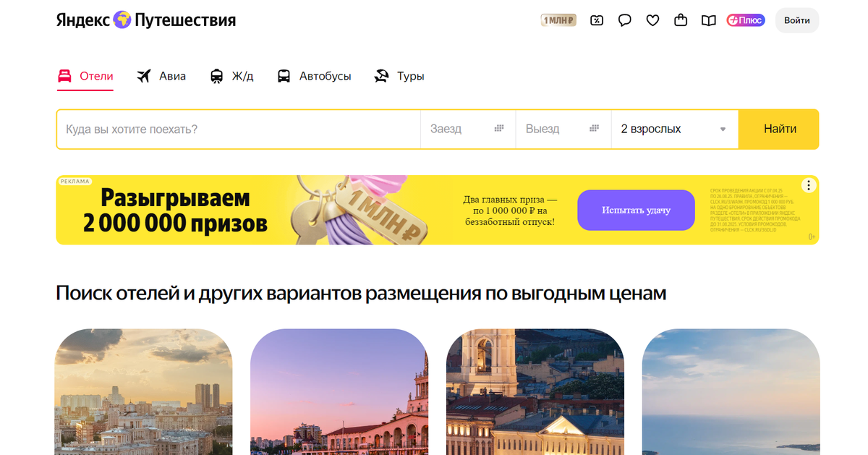Open favorites via the heart icon
Screen dimensions: 868x455
[652, 20]
